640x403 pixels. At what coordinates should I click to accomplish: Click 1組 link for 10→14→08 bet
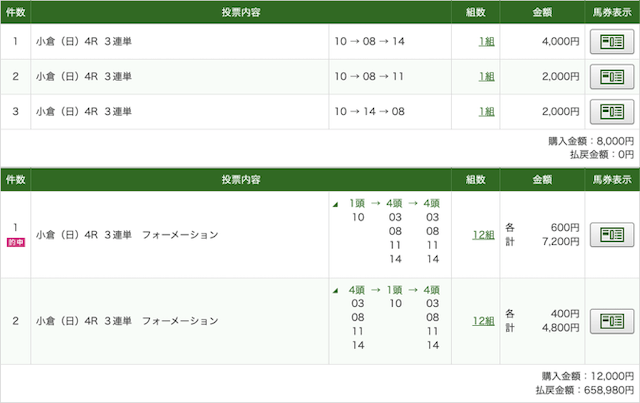pos(487,111)
